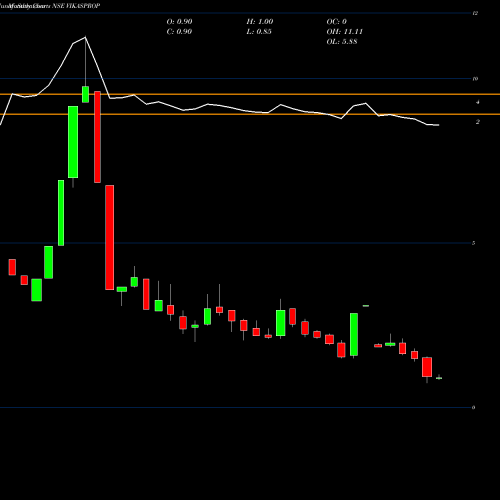Select the 'OH: 11.11' readout
This screenshot has width=500, height=500.
tap(345, 32)
